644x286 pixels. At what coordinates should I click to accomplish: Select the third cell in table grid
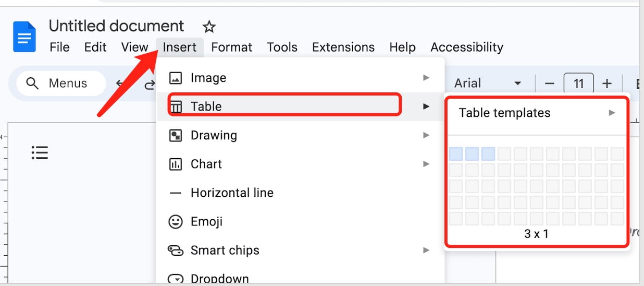488,154
